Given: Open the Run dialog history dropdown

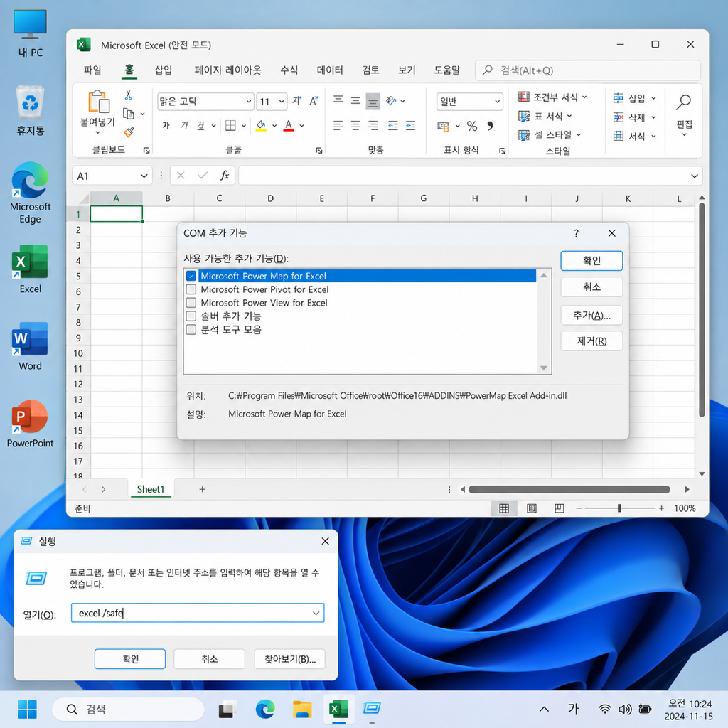Looking at the screenshot, I should (x=316, y=613).
